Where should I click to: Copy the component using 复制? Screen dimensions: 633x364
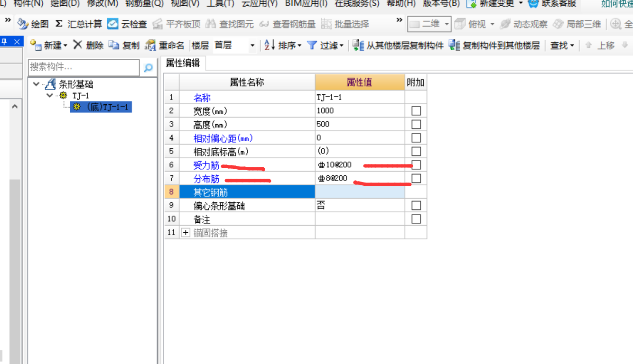[124, 45]
